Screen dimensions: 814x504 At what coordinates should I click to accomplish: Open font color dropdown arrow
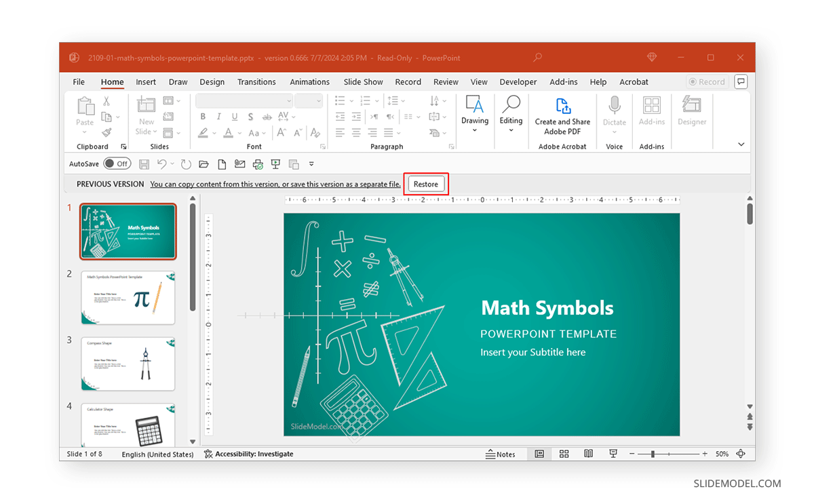tap(239, 134)
